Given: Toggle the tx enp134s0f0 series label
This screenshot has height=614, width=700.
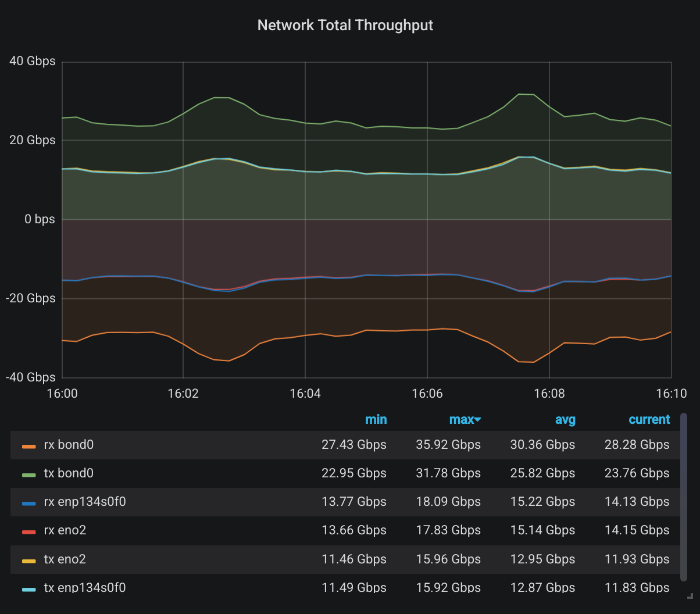Looking at the screenshot, I should tap(85, 588).
